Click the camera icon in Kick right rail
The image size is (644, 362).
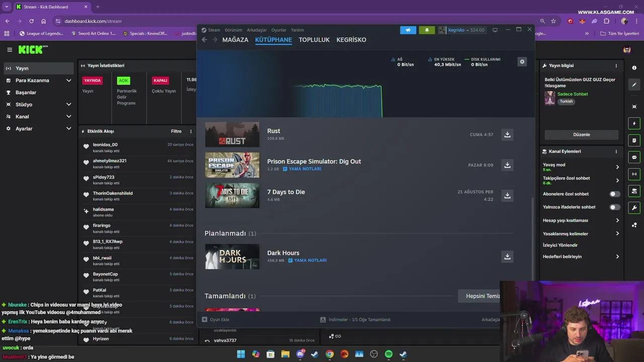634,191
